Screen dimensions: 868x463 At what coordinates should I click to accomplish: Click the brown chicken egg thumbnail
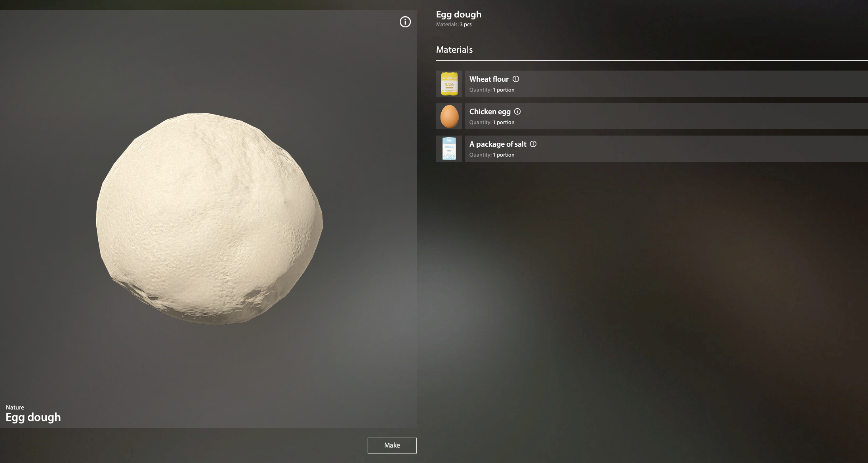449,116
